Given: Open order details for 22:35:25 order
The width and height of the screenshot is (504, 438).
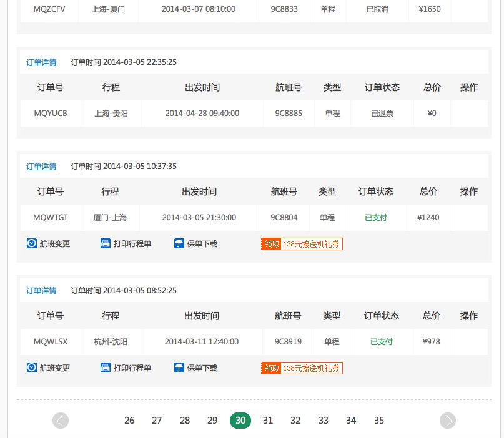Looking at the screenshot, I should pos(41,62).
